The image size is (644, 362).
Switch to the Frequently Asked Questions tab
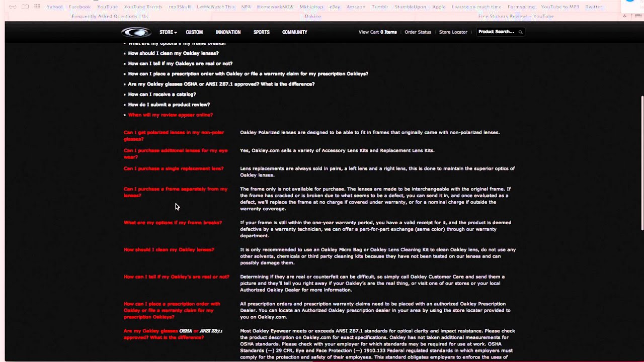110,16
